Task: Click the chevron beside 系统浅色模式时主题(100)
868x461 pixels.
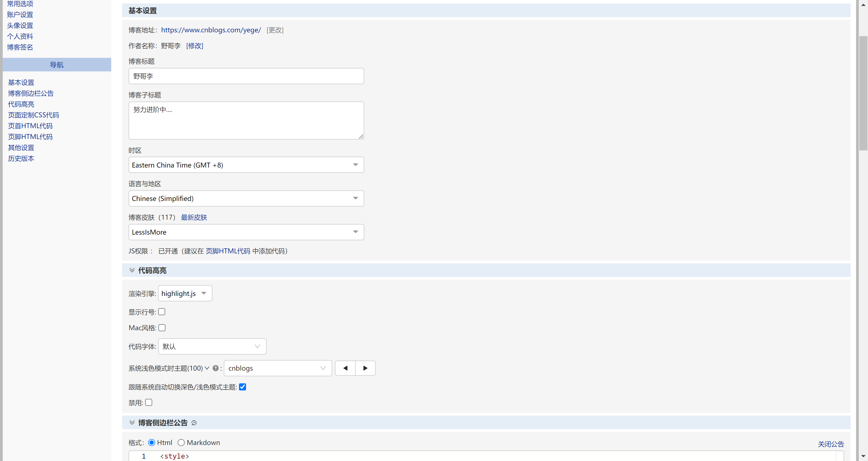Action: tap(207, 368)
